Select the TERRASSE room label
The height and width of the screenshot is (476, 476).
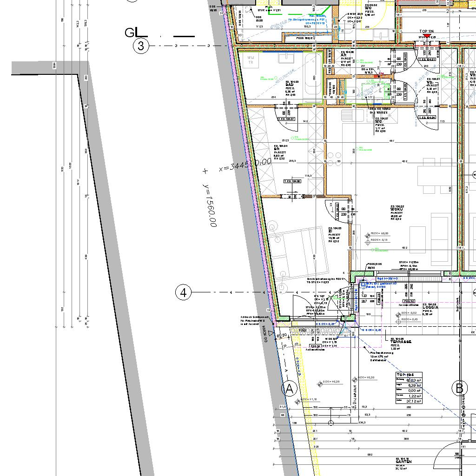click(x=401, y=342)
